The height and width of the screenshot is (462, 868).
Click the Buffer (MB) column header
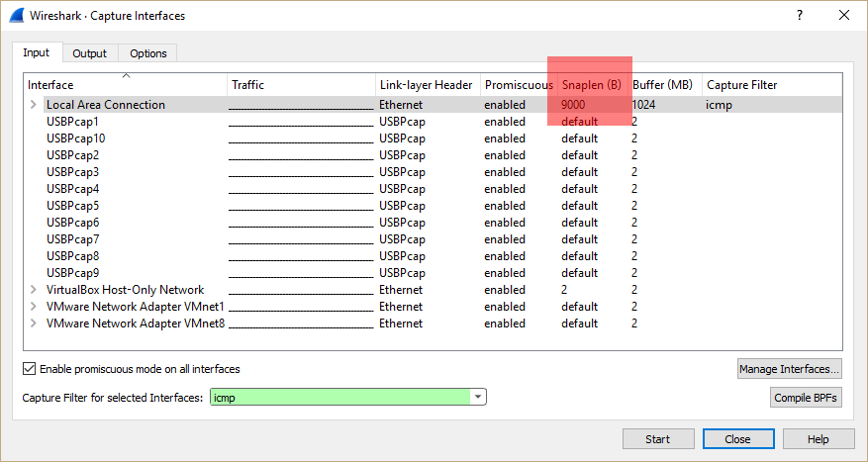coord(665,85)
